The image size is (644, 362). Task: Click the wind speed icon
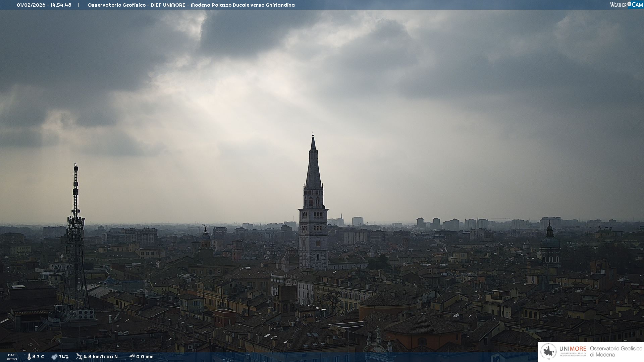[79, 357]
